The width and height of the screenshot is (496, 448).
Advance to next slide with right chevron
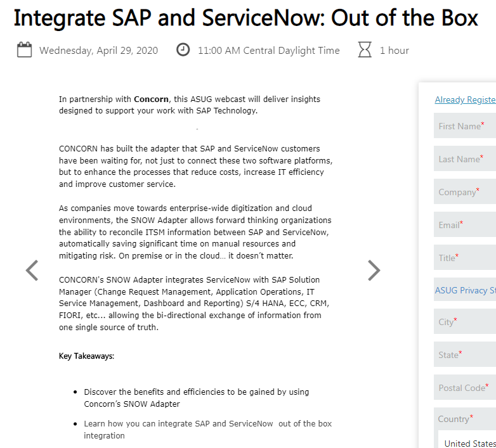tap(374, 271)
